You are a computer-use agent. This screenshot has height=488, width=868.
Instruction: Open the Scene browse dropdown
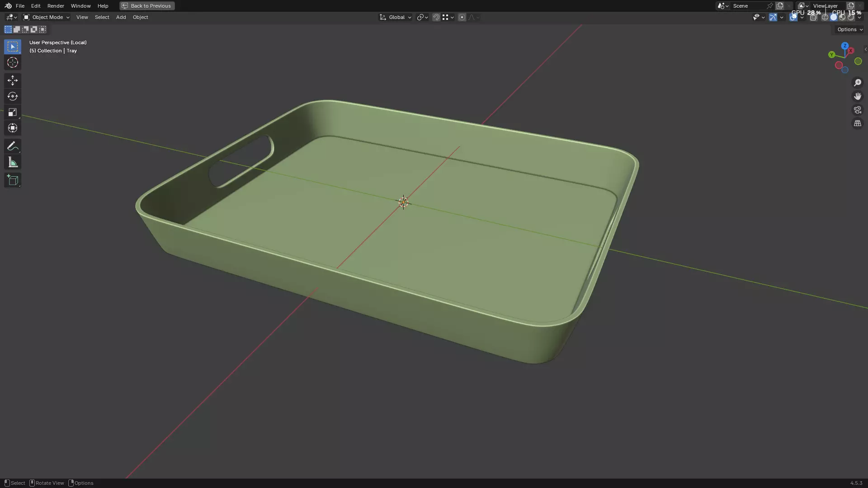click(723, 6)
